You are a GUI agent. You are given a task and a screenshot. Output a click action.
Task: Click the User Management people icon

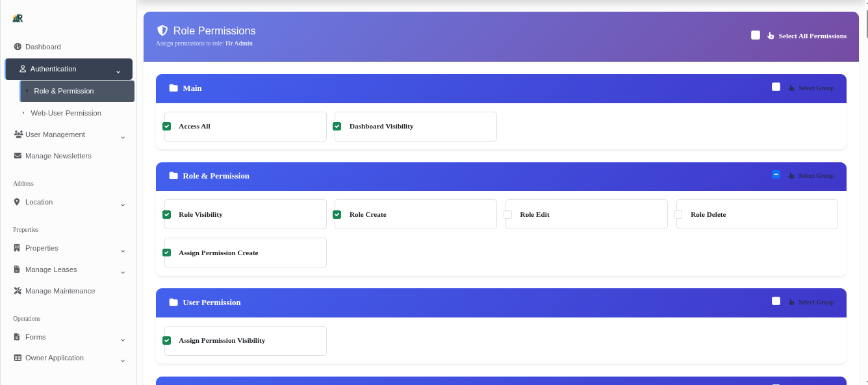click(18, 134)
